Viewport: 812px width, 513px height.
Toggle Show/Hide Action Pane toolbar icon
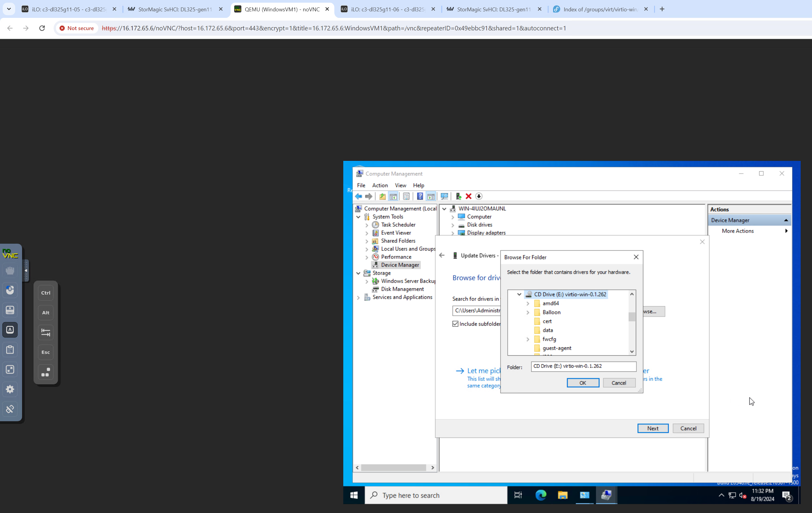(431, 196)
